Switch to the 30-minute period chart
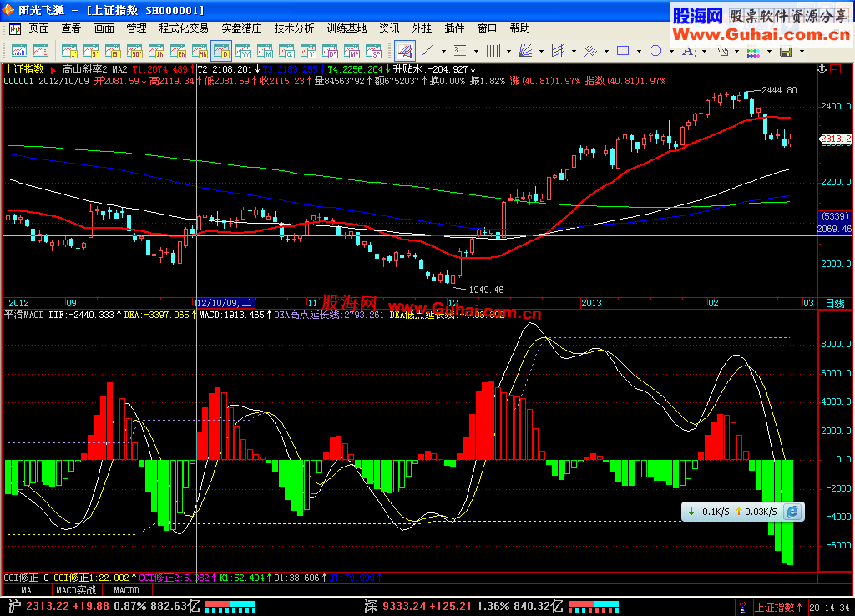 [134, 51]
